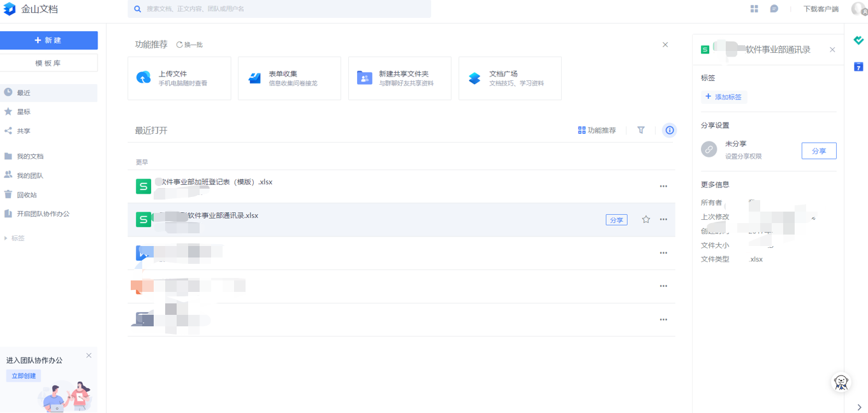This screenshot has width=868, height=413.
Task: Toggle 功能推荐 button above file list
Action: (x=597, y=130)
